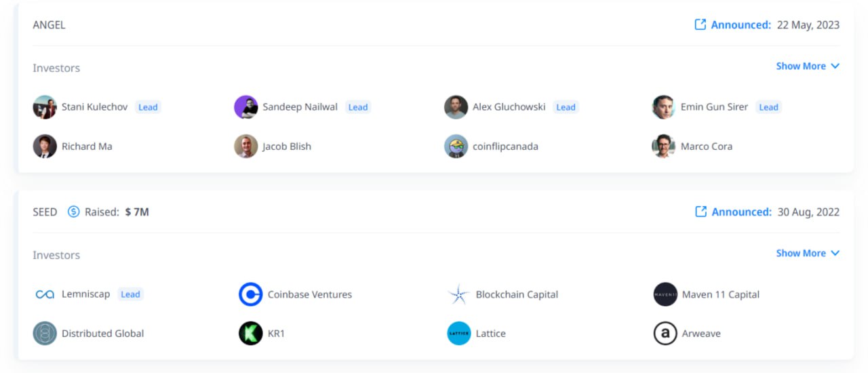Click the chevron beside Seed Show More
The height and width of the screenshot is (373, 868).
[x=835, y=253]
